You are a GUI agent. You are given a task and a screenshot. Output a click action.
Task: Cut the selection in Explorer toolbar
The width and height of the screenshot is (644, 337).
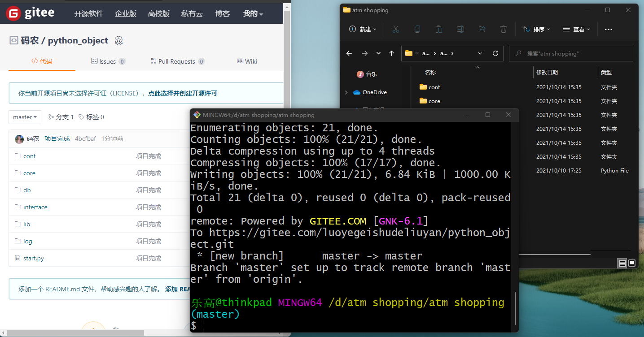395,29
